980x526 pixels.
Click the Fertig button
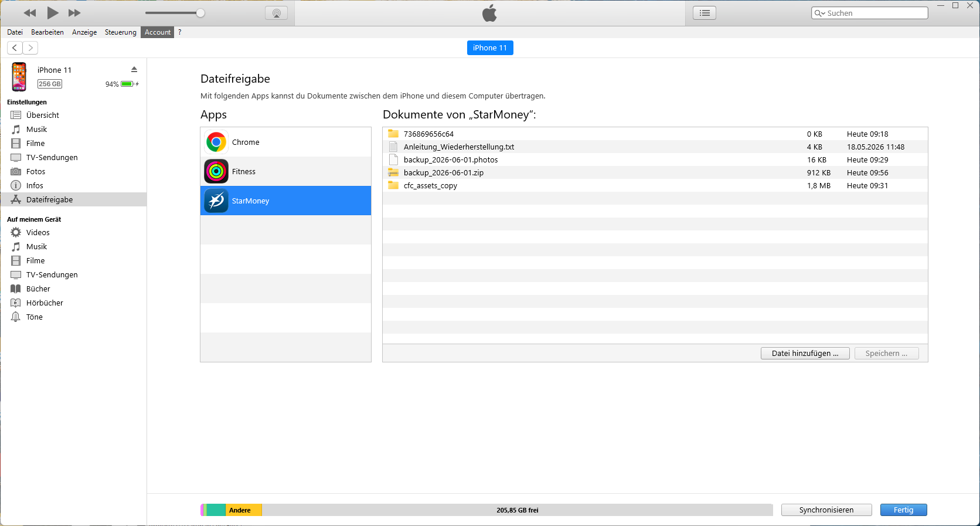[904, 510]
